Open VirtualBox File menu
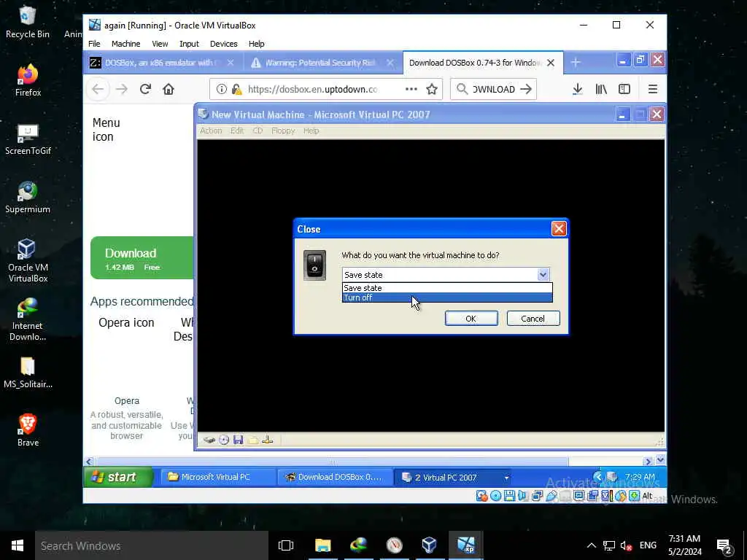Viewport: 747px width, 560px height. click(94, 44)
